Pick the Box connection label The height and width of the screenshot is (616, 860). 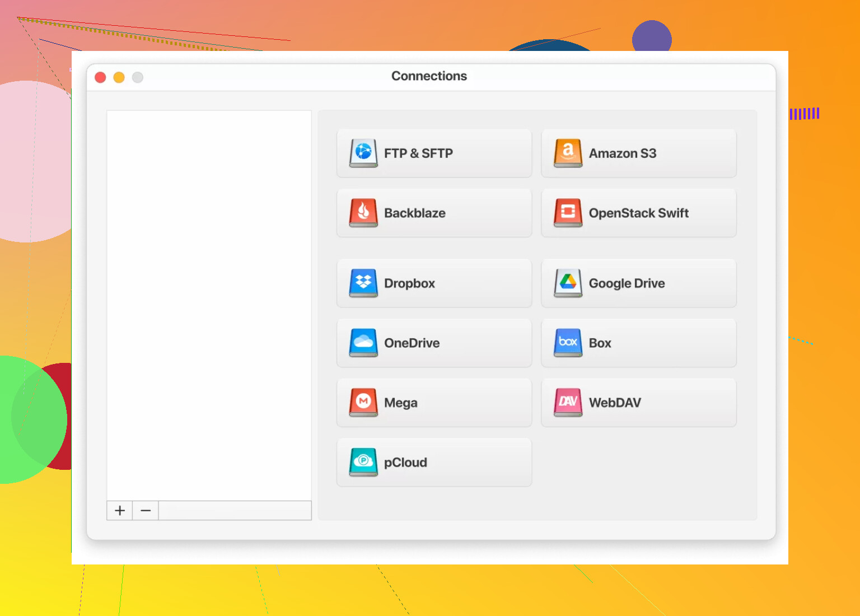pos(600,343)
